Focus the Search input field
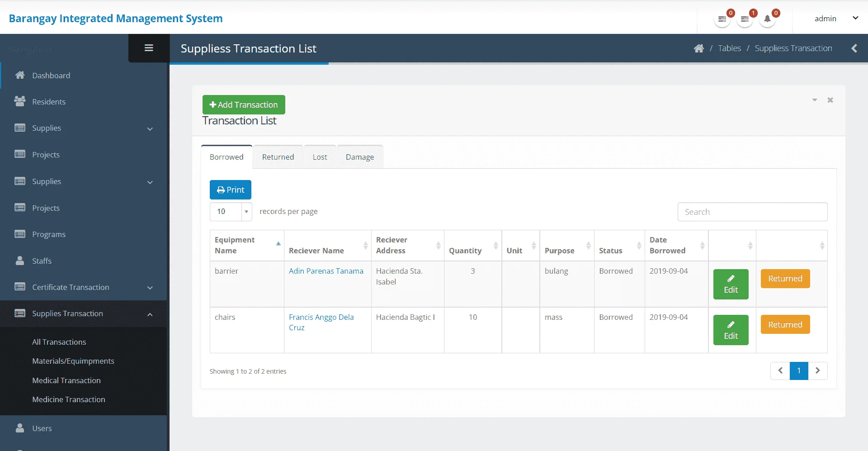 tap(752, 212)
